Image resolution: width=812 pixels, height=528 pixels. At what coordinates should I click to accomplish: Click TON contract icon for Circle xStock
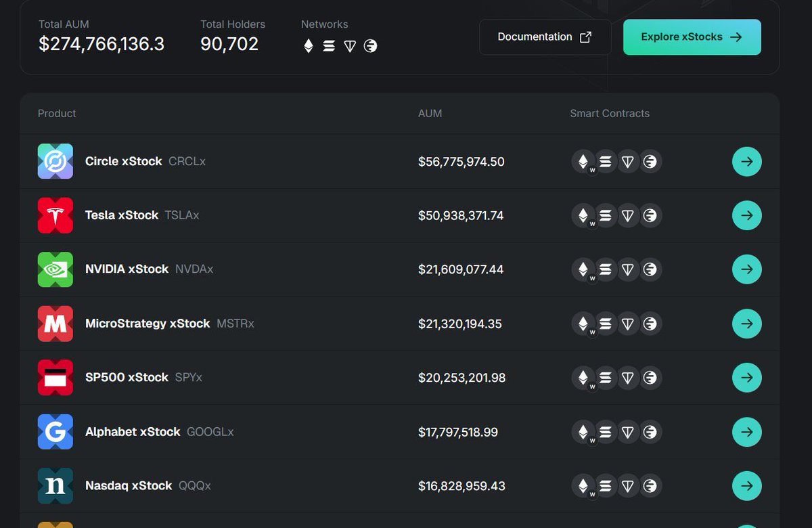(x=628, y=162)
